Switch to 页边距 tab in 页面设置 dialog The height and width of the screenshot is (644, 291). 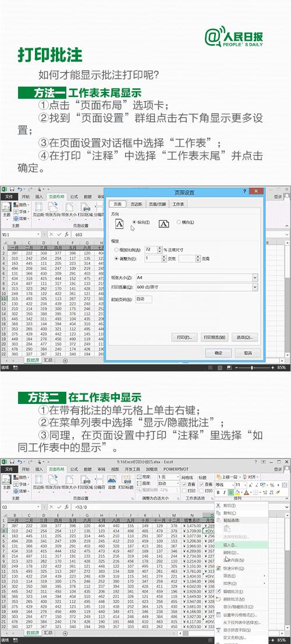(135, 204)
